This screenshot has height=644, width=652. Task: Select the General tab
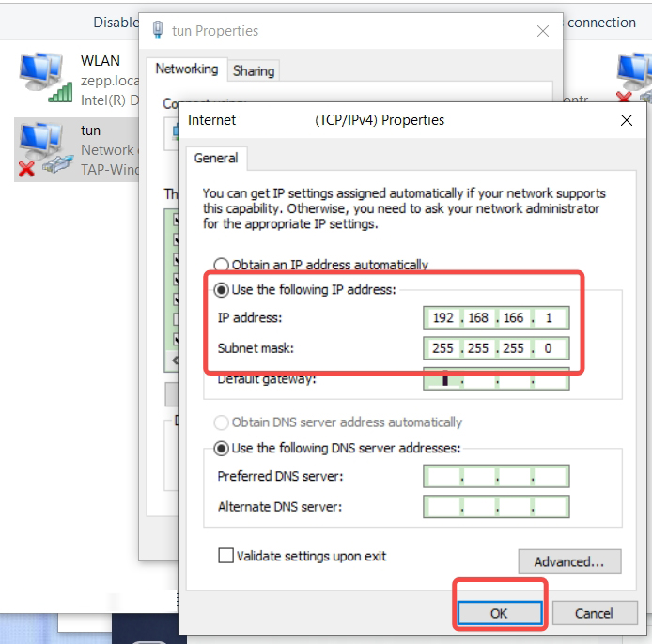pos(216,159)
